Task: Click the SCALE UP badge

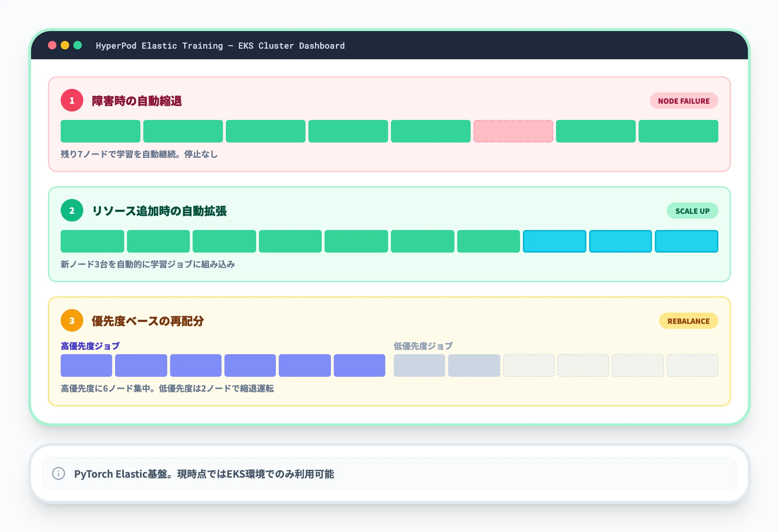Action: [692, 211]
